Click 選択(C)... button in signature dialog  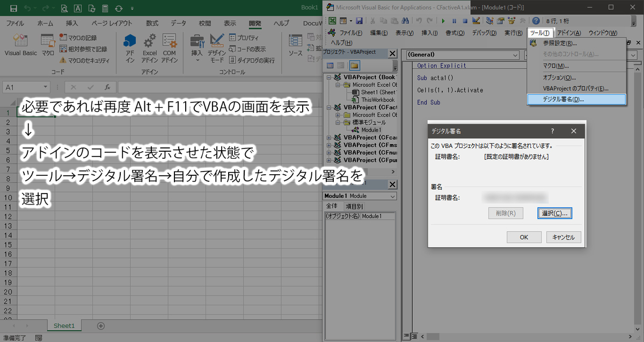[x=555, y=213]
